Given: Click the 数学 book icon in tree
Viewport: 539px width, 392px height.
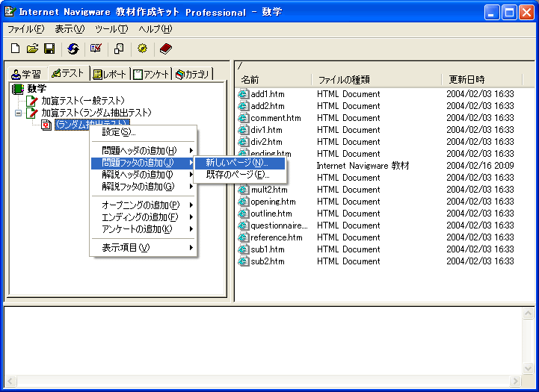Looking at the screenshot, I should pyautogui.click(x=17, y=89).
